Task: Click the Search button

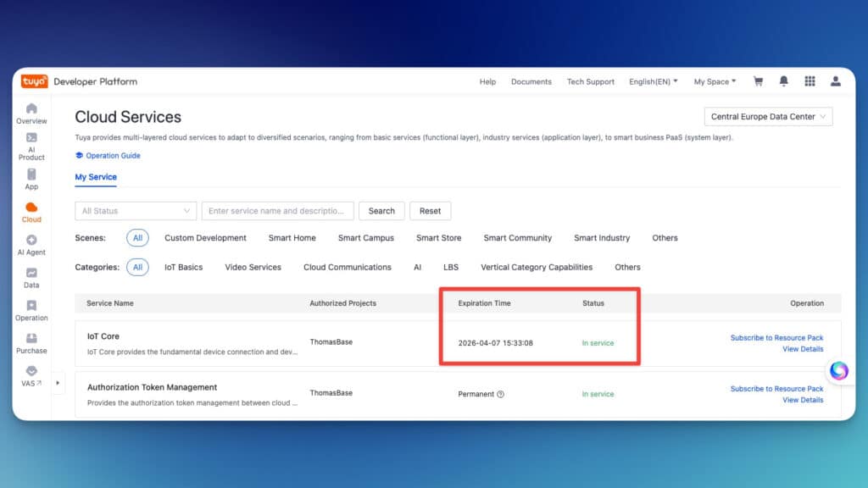Action: point(381,211)
